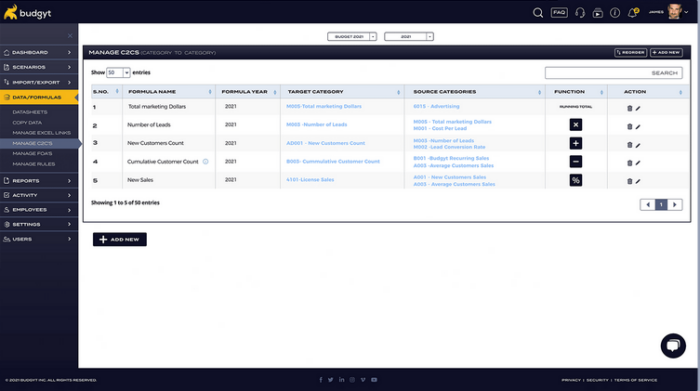Click the percent function icon for New Sales
The image size is (700, 391).
click(575, 180)
